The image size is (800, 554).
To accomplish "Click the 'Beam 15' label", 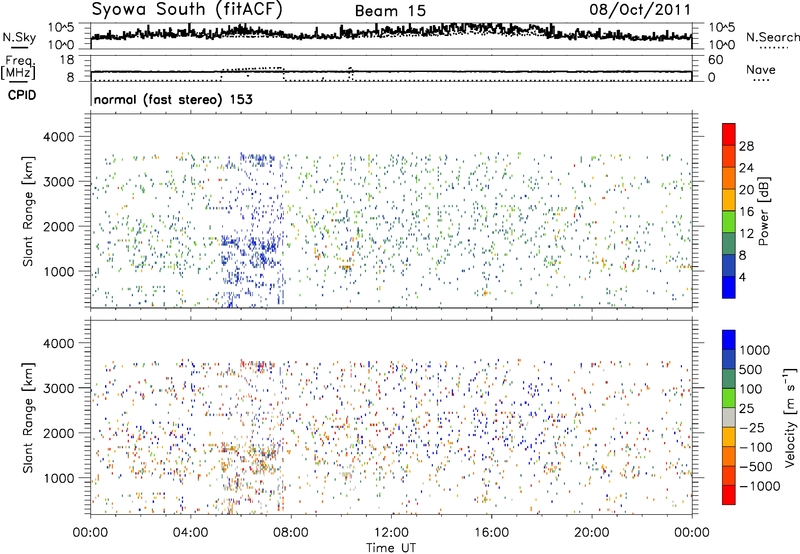I will click(x=390, y=11).
